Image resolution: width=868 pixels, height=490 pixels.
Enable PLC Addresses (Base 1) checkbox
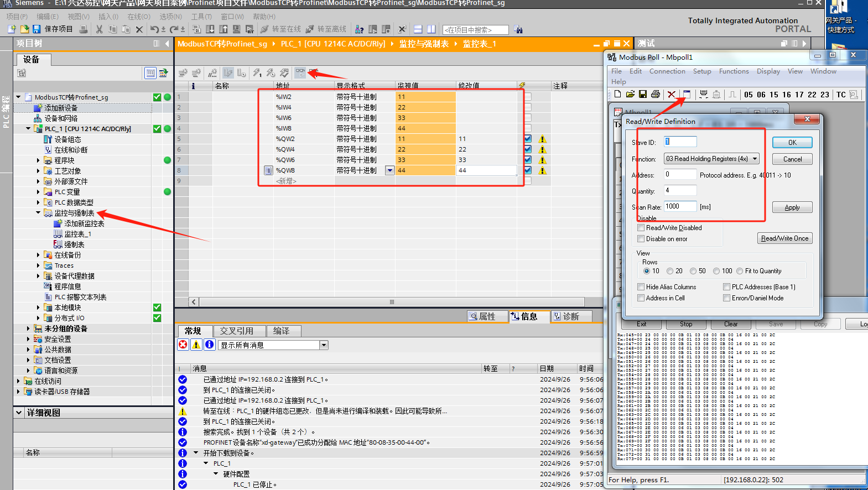point(726,287)
